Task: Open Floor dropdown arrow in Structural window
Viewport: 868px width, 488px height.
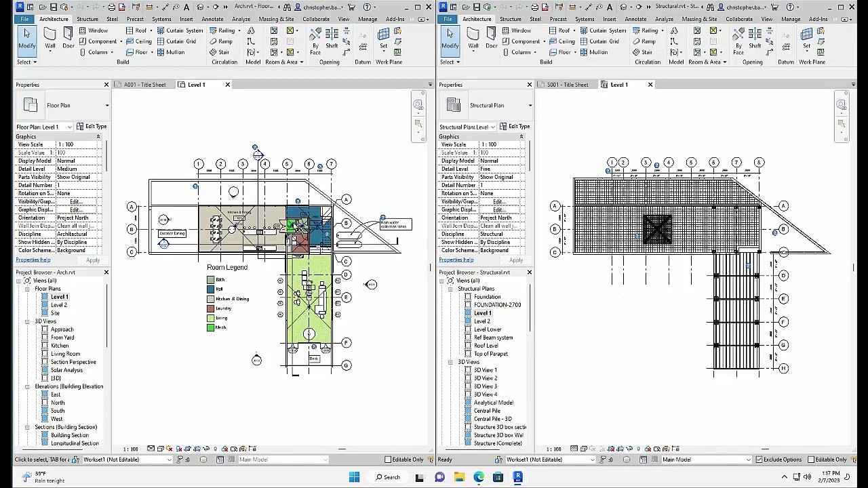Action: [x=574, y=52]
